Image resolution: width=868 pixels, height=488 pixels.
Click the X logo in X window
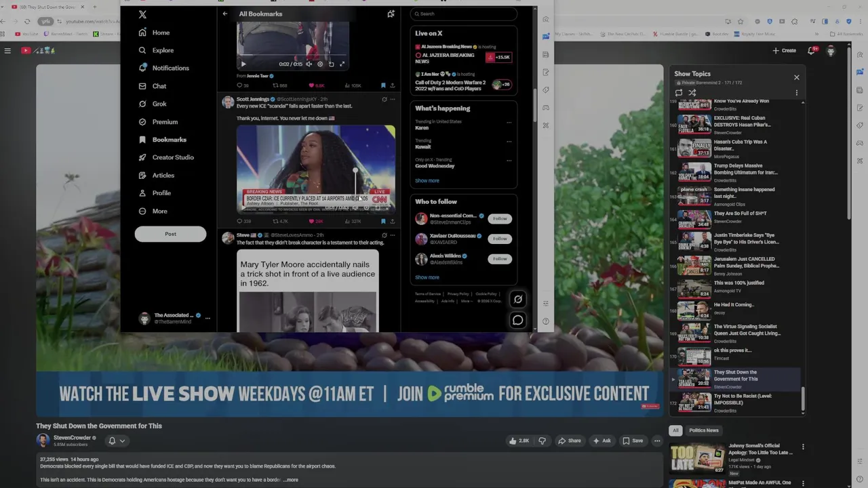click(x=142, y=14)
